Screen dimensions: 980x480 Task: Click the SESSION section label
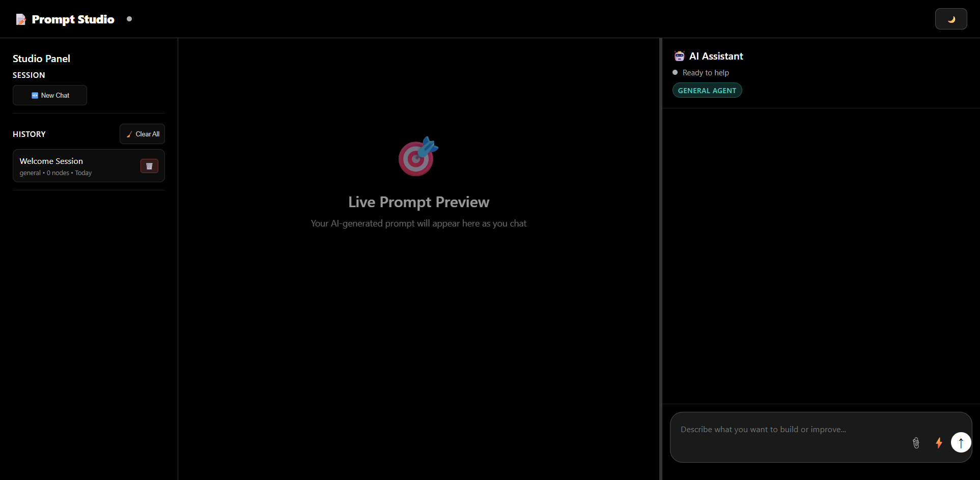click(x=29, y=75)
